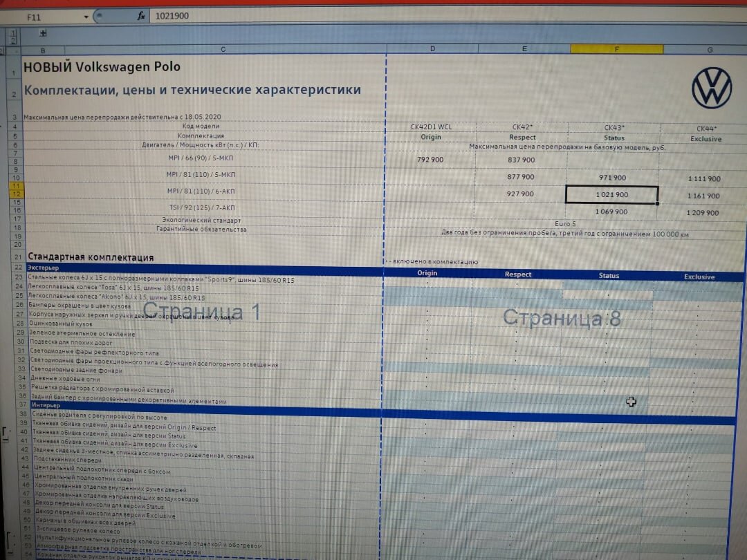747x560 pixels.
Task: Select price cell 1 069 900
Action: pos(611,212)
